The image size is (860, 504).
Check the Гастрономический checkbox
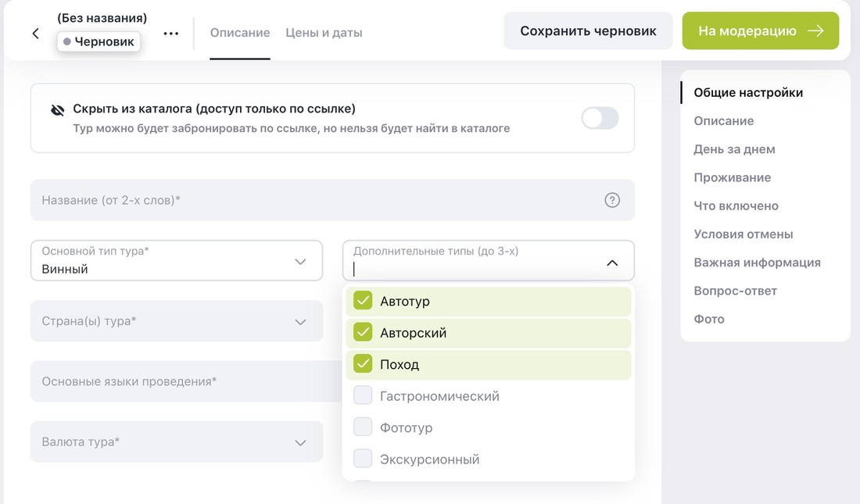[x=363, y=395]
